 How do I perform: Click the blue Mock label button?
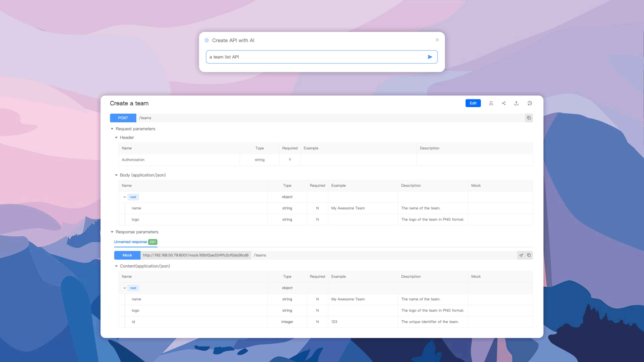tap(127, 255)
